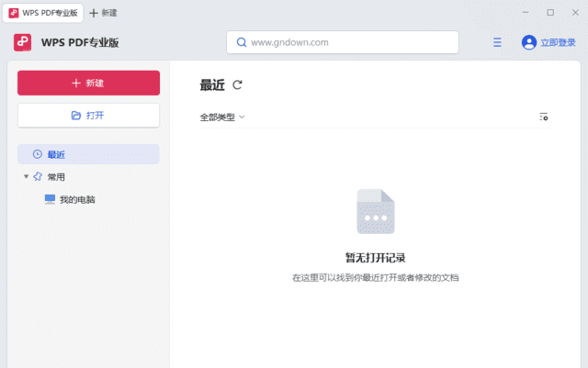Click the 我的电脑 computer icon
Image resolution: width=588 pixels, height=368 pixels.
click(x=50, y=199)
